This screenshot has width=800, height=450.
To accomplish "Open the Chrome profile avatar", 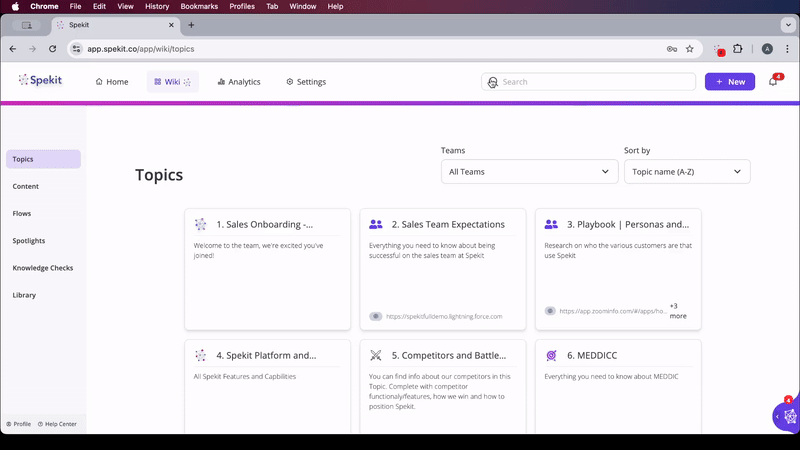I will click(x=767, y=49).
